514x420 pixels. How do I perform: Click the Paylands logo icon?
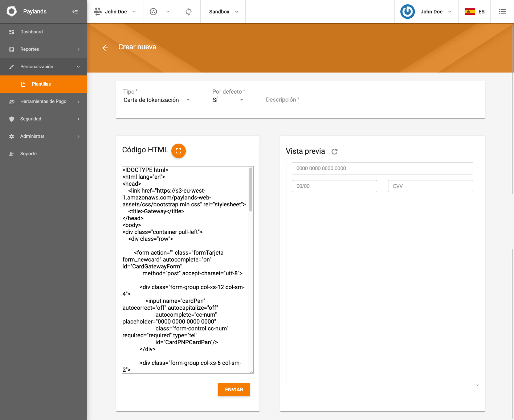12,11
